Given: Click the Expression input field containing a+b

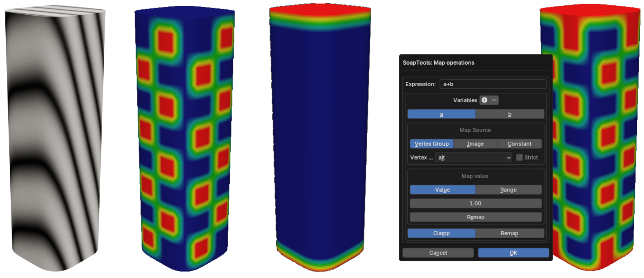Looking at the screenshot, I should [x=493, y=84].
